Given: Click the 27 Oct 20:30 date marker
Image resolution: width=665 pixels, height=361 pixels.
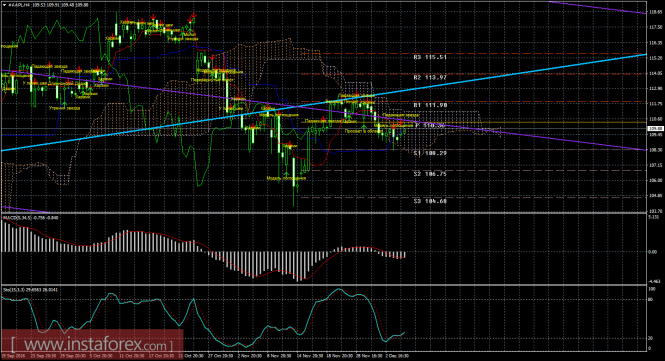Looking at the screenshot, I should (x=222, y=356).
